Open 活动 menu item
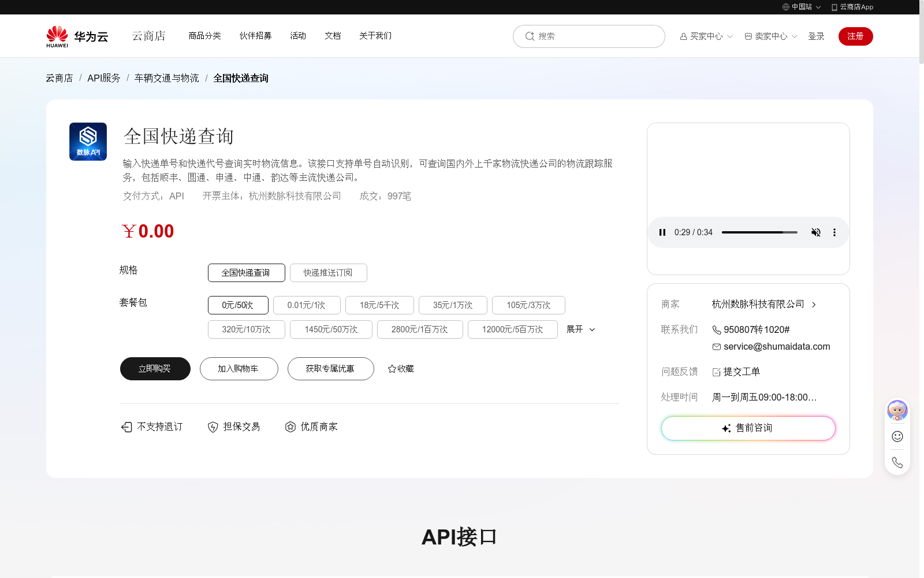 pos(298,36)
